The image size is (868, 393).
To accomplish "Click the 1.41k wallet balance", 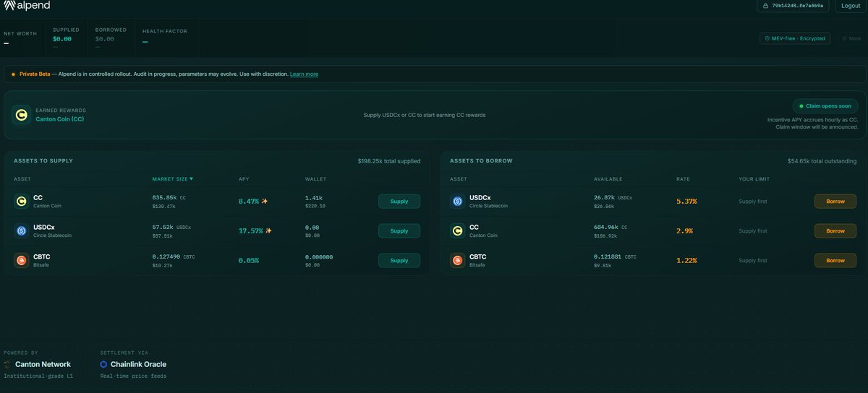I will [313, 197].
